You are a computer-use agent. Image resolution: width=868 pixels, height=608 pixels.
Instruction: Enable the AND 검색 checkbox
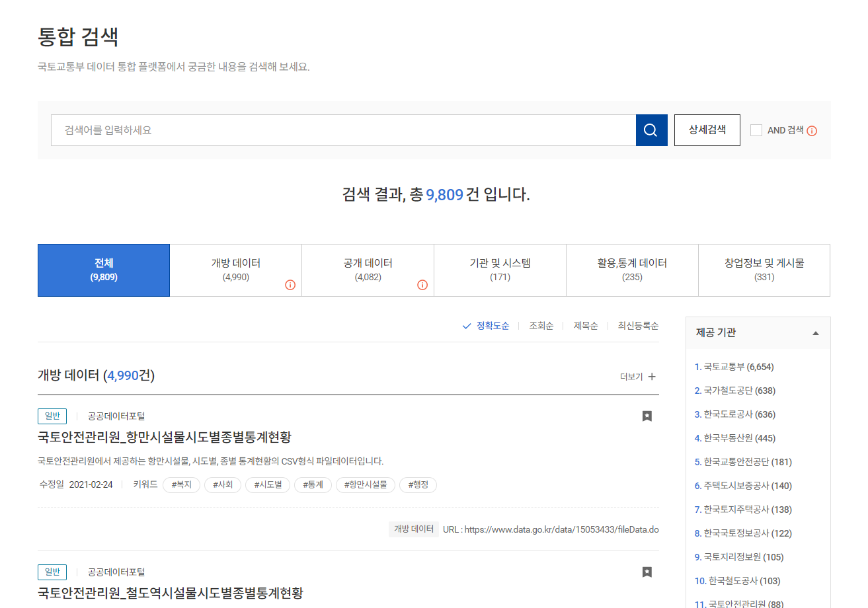[756, 130]
